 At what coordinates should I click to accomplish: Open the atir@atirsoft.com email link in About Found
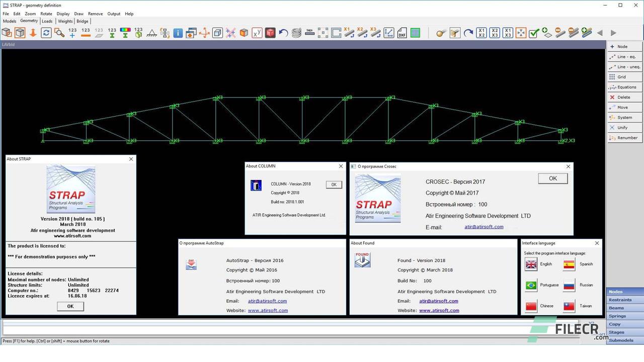[x=439, y=301]
